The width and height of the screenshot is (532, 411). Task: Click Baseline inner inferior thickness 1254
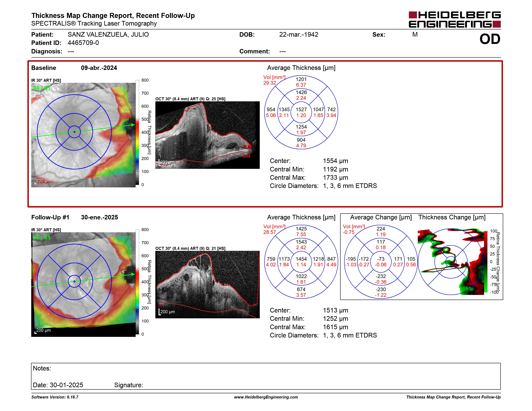tap(301, 127)
